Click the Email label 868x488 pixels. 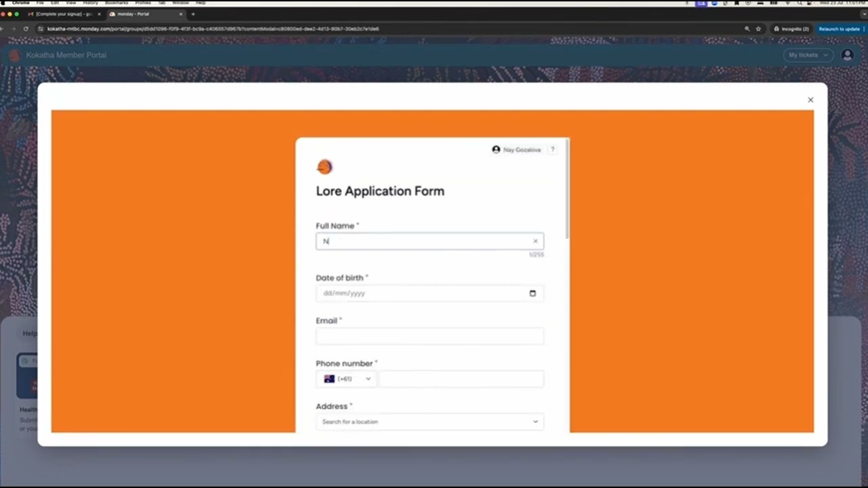[327, 321]
